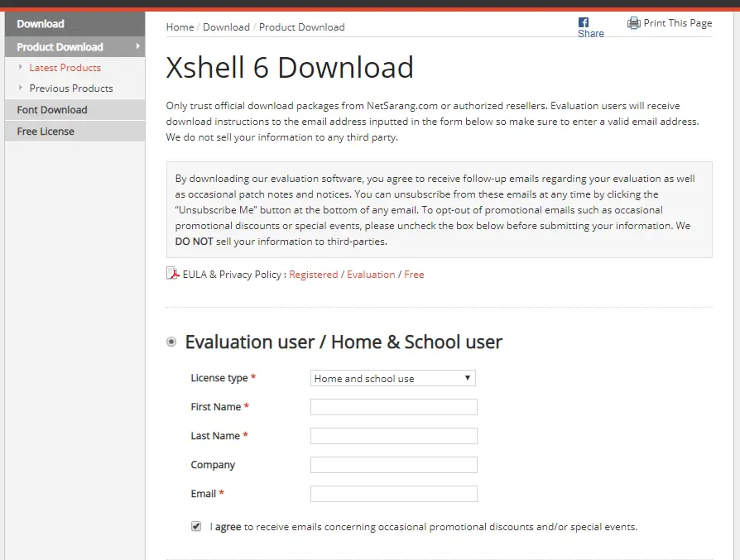Click the PDF icon beside EULA & Privacy Policy
740x560 pixels.
pyautogui.click(x=173, y=274)
